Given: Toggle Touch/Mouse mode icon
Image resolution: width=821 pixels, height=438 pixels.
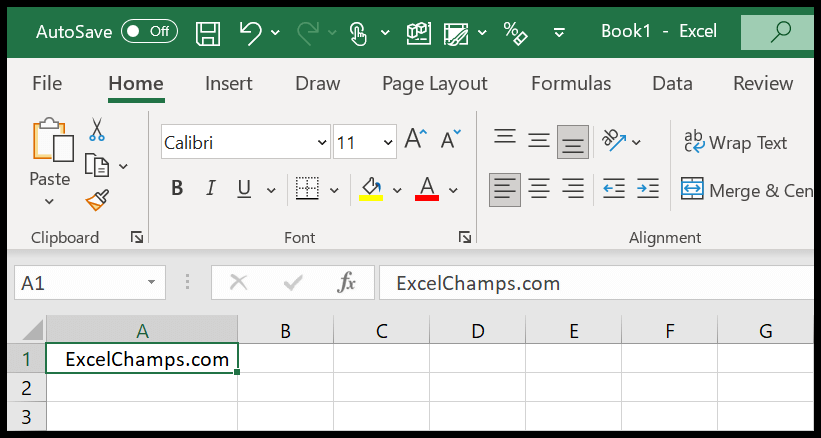Looking at the screenshot, I should (x=359, y=32).
